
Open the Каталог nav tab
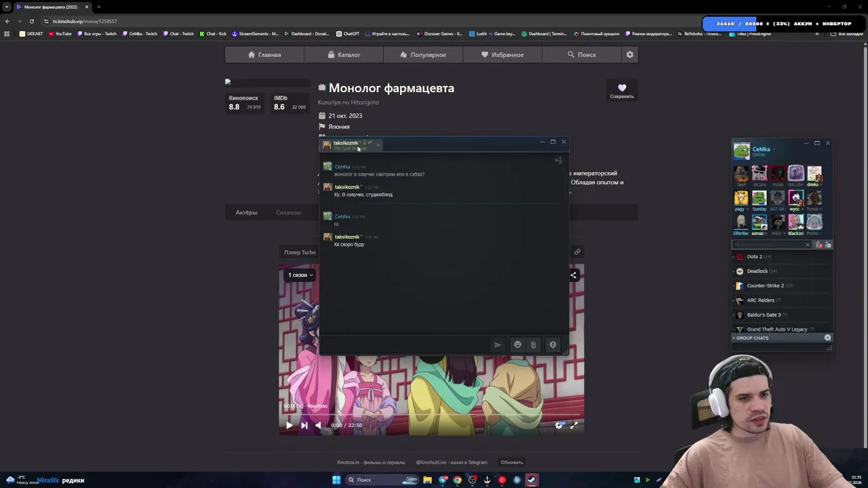344,55
